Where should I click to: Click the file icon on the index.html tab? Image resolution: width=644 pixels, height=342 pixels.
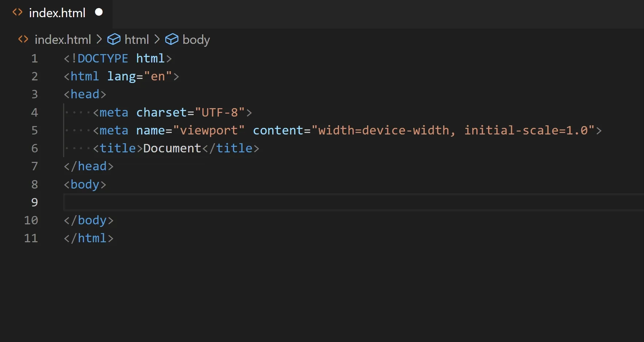pos(17,12)
